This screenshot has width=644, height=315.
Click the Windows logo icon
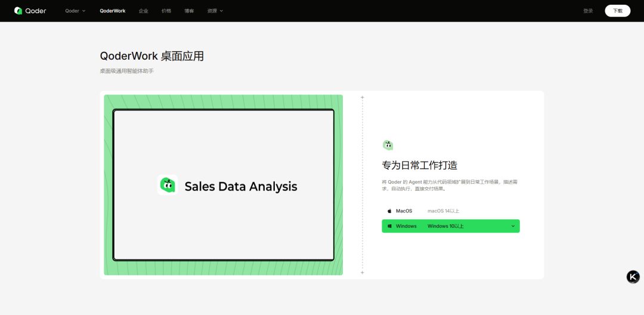389,226
